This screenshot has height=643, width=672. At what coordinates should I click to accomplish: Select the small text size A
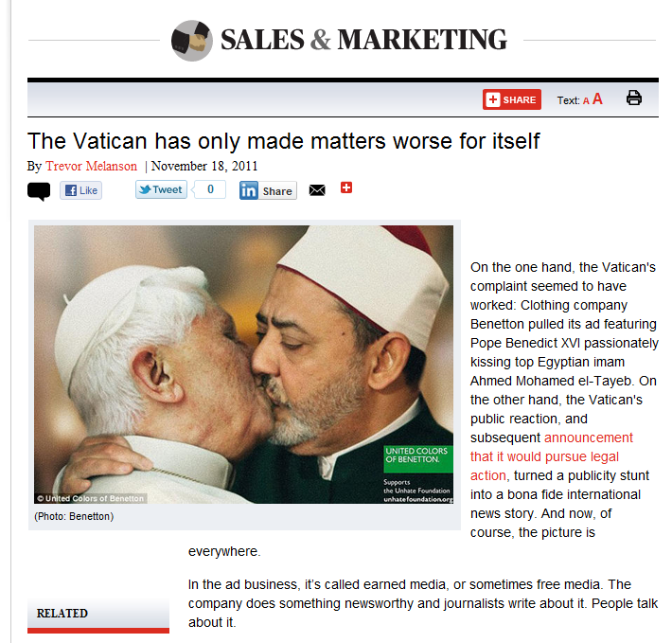(586, 101)
